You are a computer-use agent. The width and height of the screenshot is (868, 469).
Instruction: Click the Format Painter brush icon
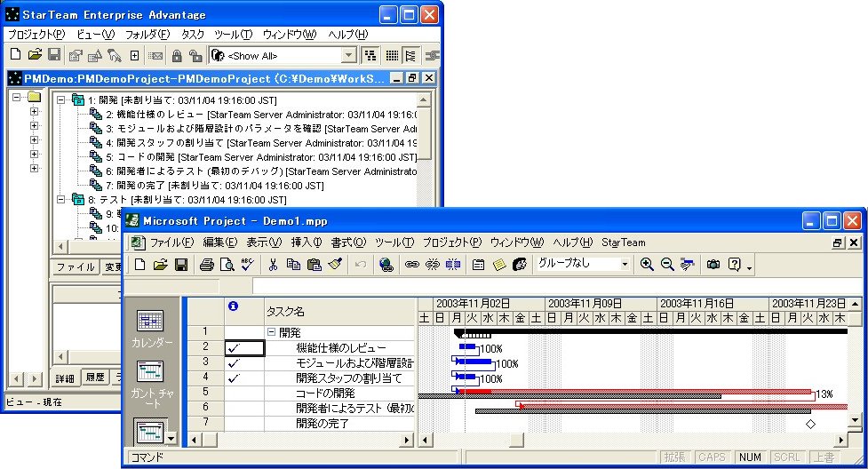point(335,265)
